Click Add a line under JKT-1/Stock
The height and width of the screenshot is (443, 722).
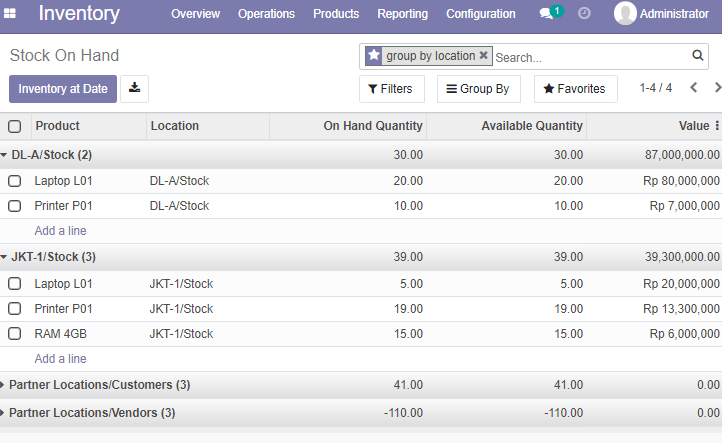[60, 359]
